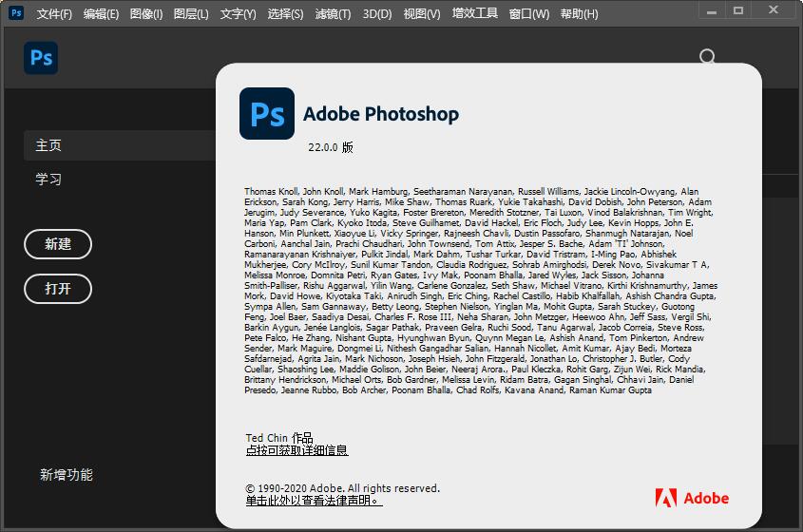
Task: Click the Ps icon in About dialog
Action: tap(267, 113)
